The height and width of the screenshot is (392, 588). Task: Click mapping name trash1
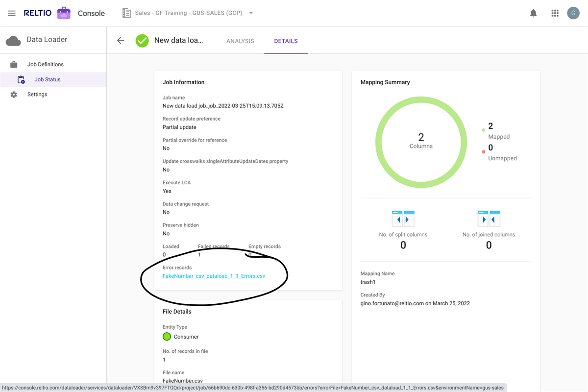pyautogui.click(x=368, y=282)
